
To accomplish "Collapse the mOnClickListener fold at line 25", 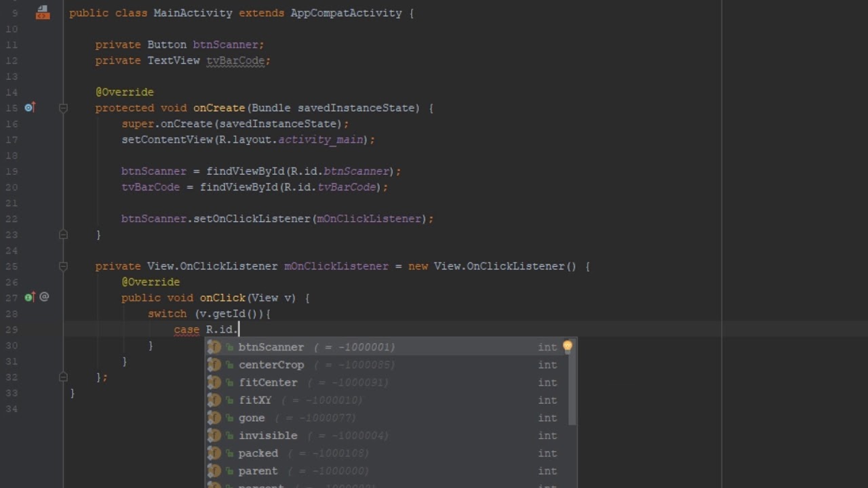I will pyautogui.click(x=63, y=266).
